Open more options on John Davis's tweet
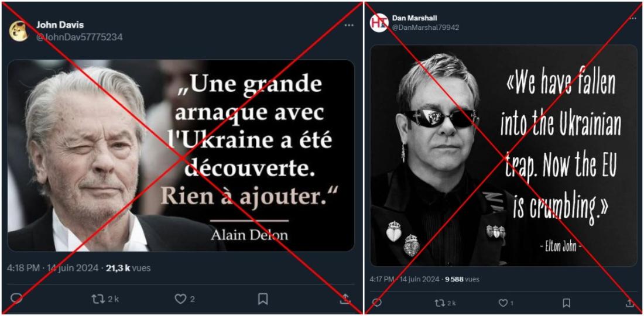The height and width of the screenshot is (316, 644). click(x=349, y=25)
